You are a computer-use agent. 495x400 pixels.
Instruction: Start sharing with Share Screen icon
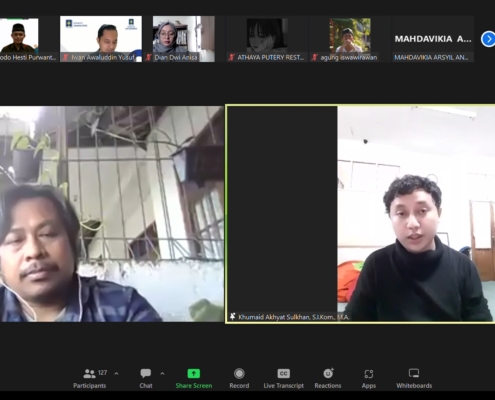point(194,373)
